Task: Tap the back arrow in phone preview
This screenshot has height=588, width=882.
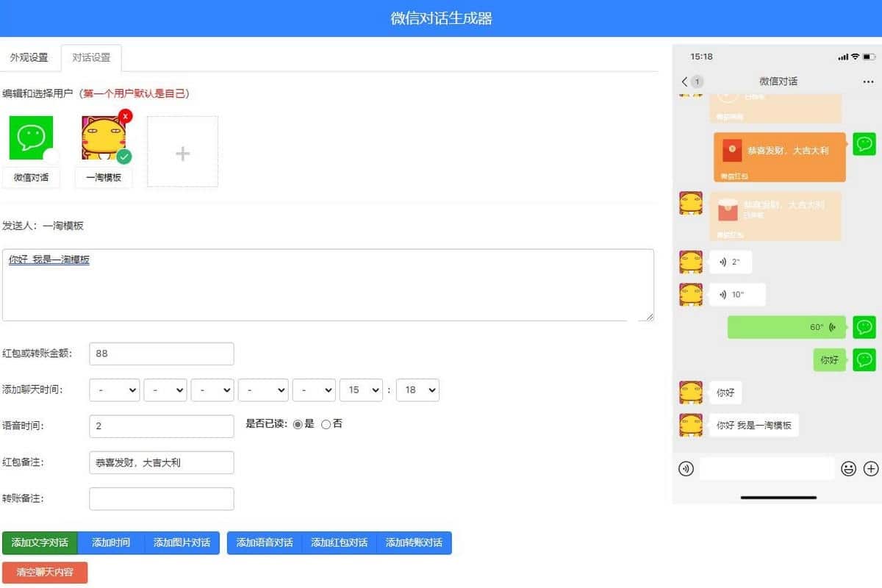Action: point(685,82)
